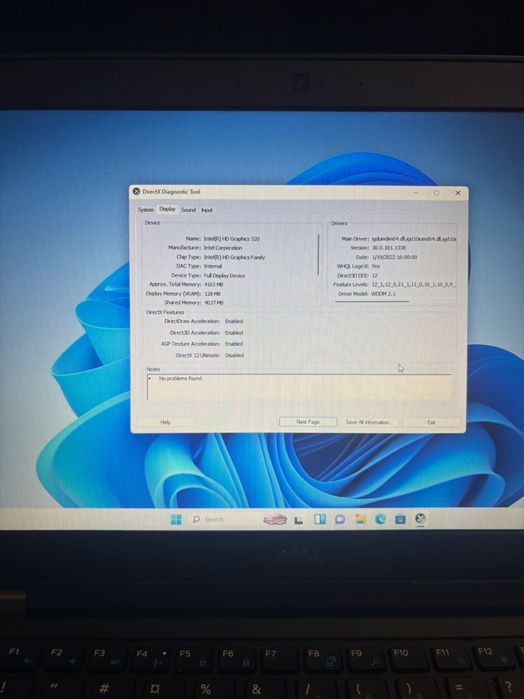524x699 pixels.
Task: Click the name value Intel(R) HD Graphics 520
Action: (231, 239)
